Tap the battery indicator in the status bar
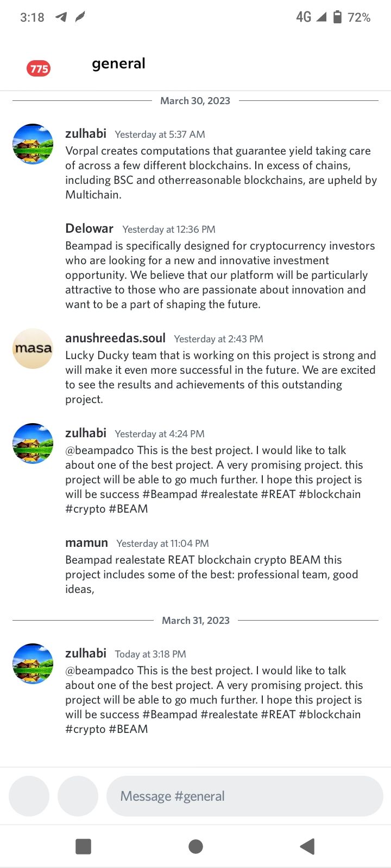 coord(337,17)
